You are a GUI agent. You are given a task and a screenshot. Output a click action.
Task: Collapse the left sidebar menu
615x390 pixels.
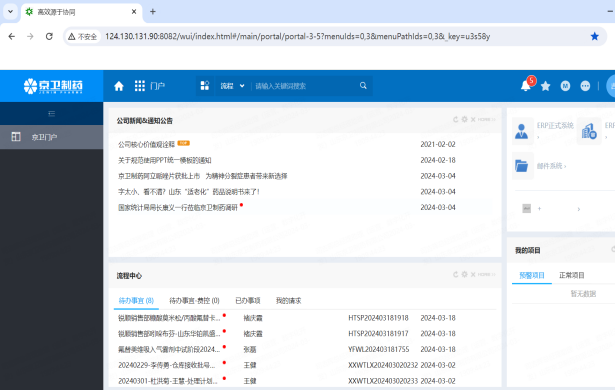tap(51, 114)
